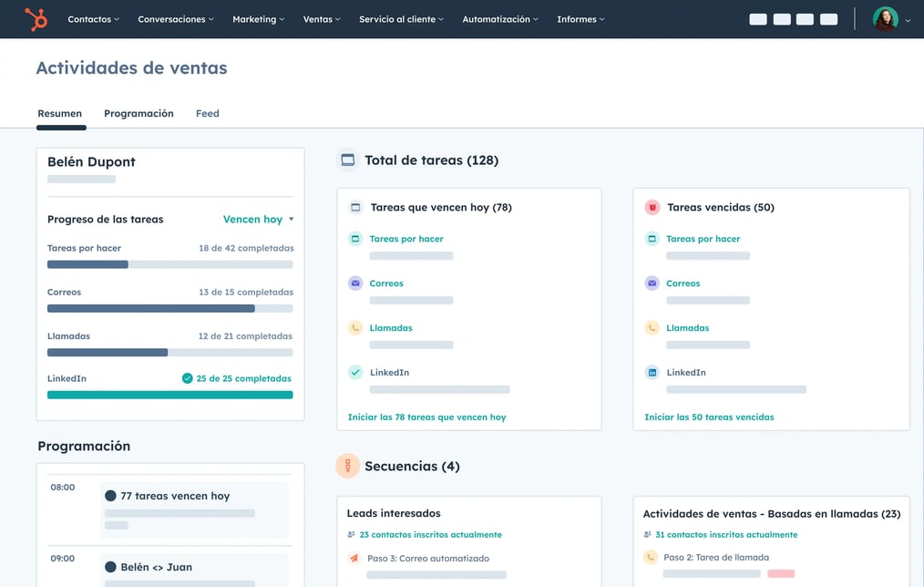Switch to the Programación tab

pos(139,113)
